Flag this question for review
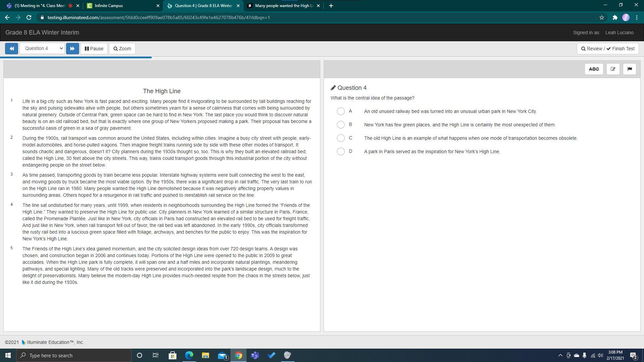This screenshot has height=362, width=644. click(x=629, y=69)
